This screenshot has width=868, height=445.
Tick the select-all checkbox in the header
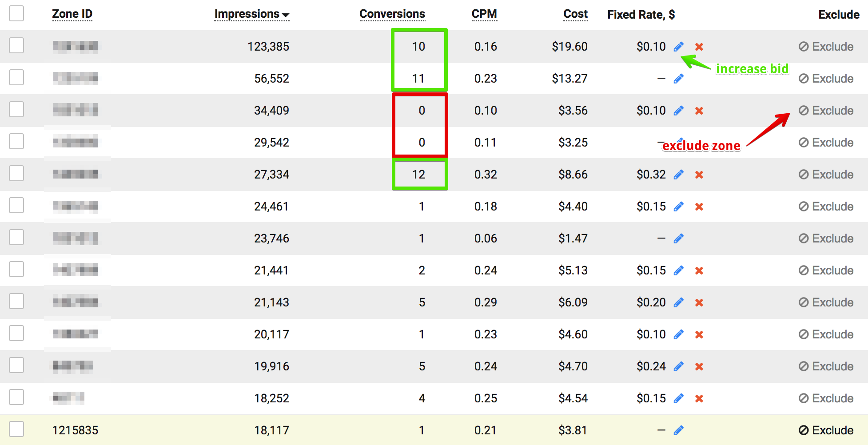[16, 13]
